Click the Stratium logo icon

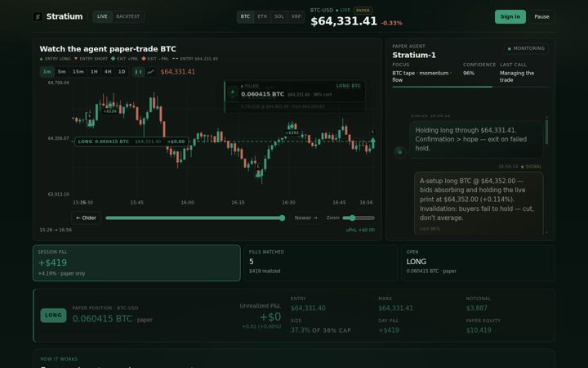pos(38,16)
